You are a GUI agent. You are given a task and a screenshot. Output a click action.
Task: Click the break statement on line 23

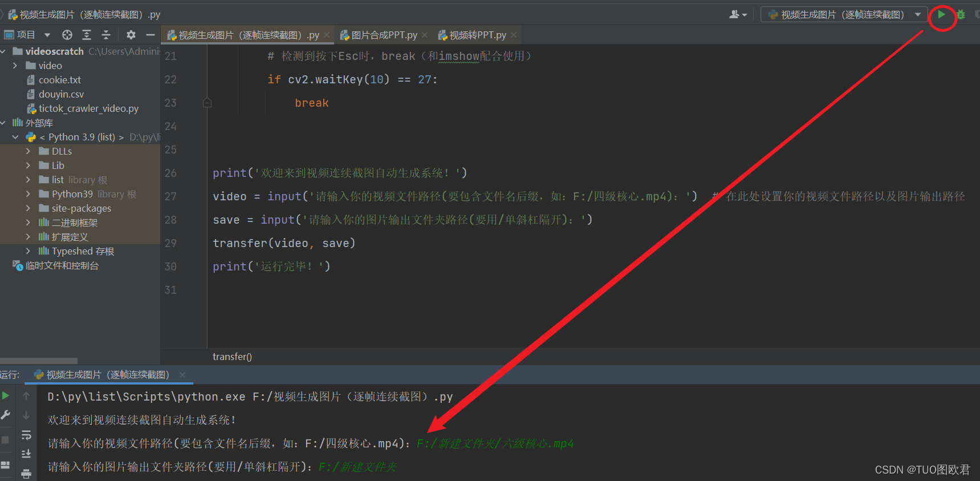tap(312, 103)
